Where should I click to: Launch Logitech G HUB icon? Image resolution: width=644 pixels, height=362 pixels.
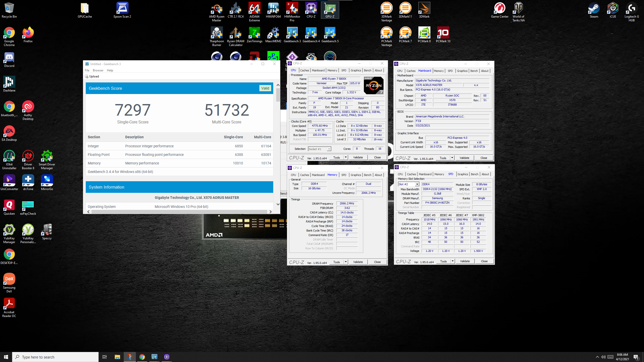[632, 12]
